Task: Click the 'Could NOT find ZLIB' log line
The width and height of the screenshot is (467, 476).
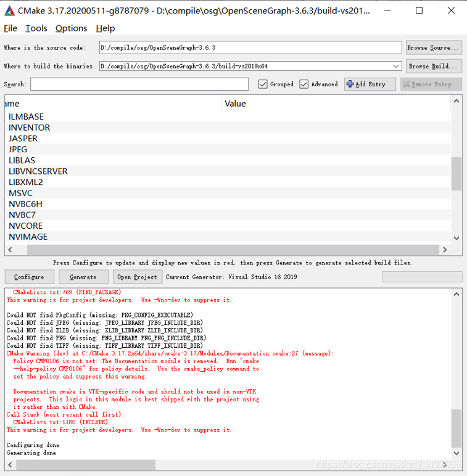Action: coord(104,330)
